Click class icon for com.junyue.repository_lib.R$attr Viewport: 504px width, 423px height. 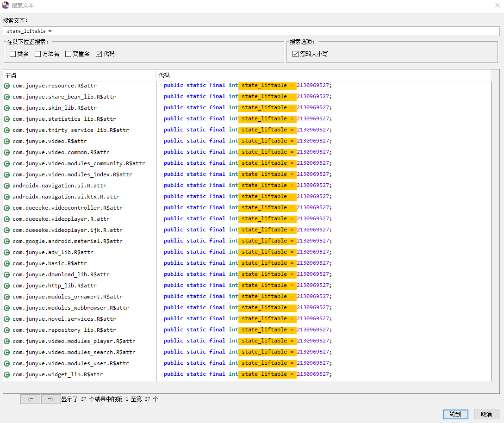click(7, 330)
